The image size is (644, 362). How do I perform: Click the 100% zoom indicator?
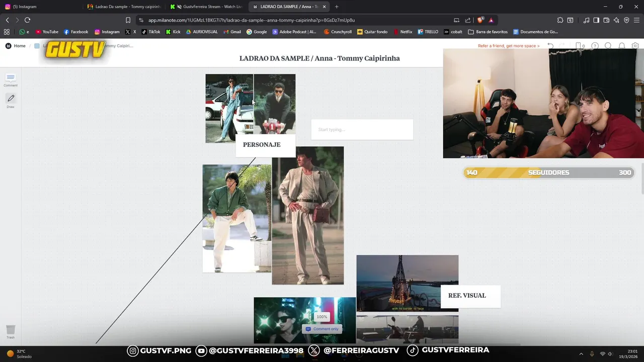click(x=322, y=317)
